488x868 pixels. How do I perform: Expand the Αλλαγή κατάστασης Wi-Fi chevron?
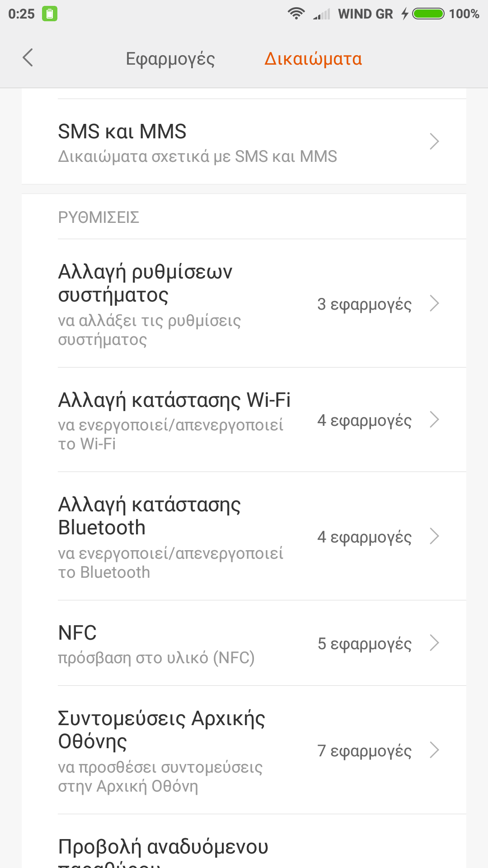point(434,420)
